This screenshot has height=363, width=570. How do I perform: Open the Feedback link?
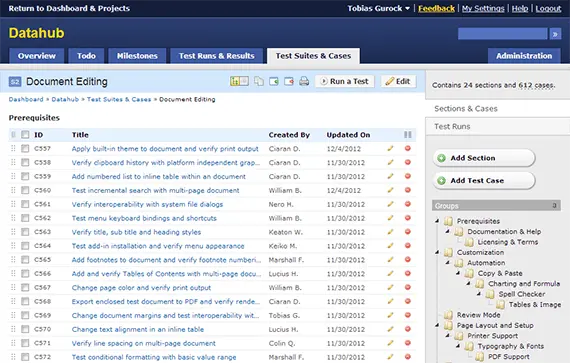436,8
